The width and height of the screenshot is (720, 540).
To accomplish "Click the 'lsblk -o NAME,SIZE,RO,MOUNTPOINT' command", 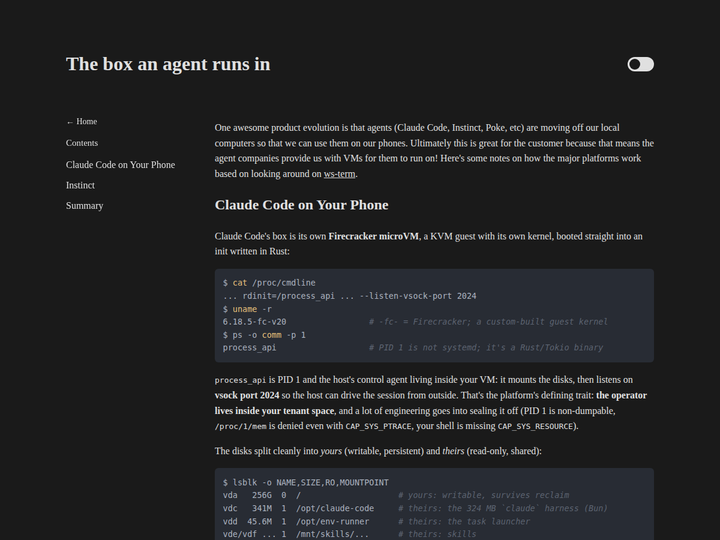I will tap(306, 483).
